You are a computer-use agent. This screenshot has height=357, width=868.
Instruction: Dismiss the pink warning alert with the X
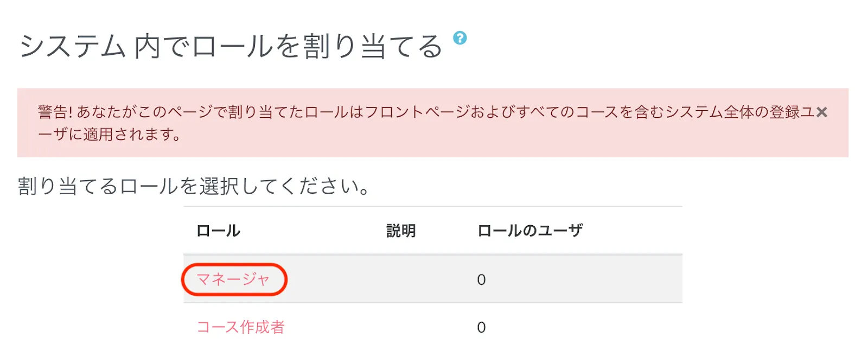(x=822, y=112)
